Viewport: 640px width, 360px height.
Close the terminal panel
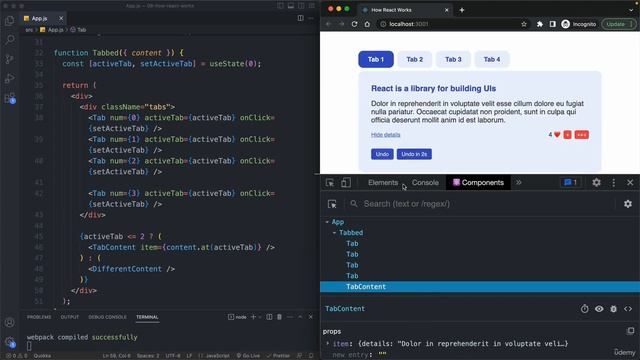pos(311,317)
